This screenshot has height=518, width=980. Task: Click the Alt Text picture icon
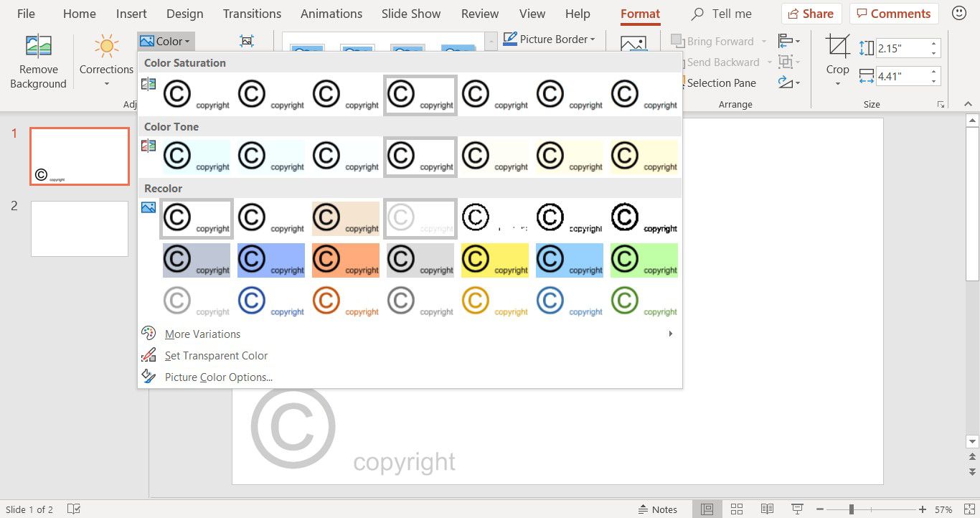[x=633, y=43]
